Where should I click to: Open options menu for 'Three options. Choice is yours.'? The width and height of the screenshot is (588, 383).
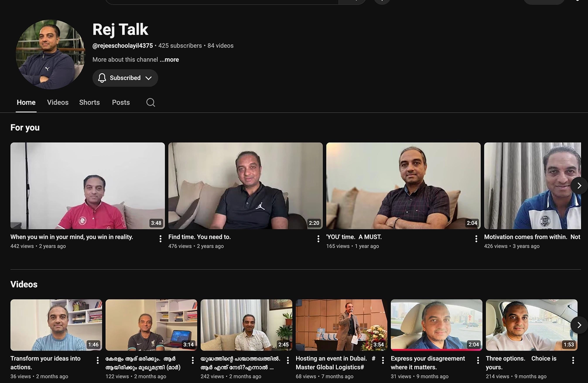tap(573, 360)
